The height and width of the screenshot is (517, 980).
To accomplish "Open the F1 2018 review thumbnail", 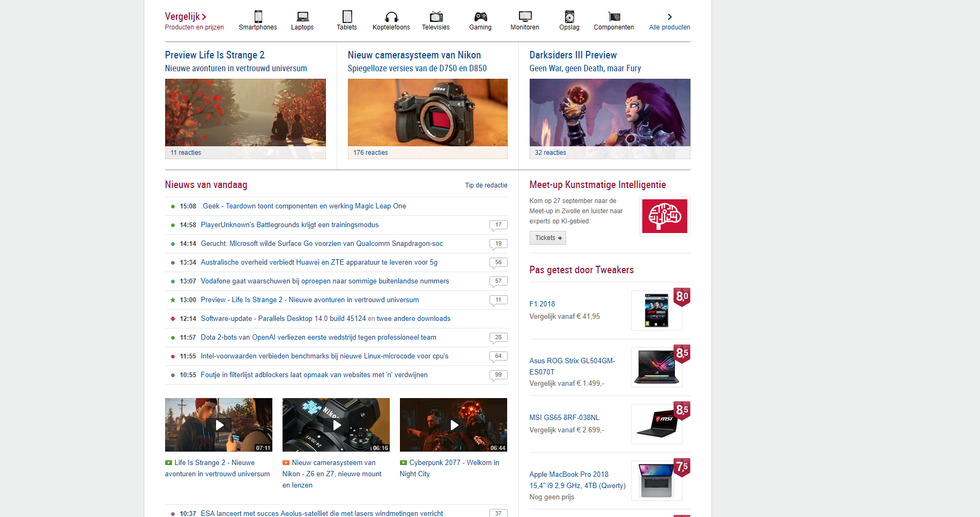I will 656,311.
